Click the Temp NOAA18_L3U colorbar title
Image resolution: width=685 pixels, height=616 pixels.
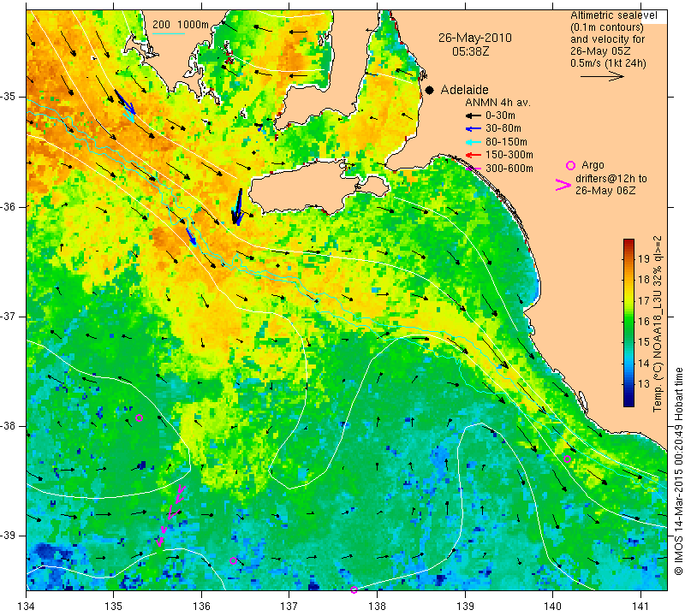(x=658, y=323)
